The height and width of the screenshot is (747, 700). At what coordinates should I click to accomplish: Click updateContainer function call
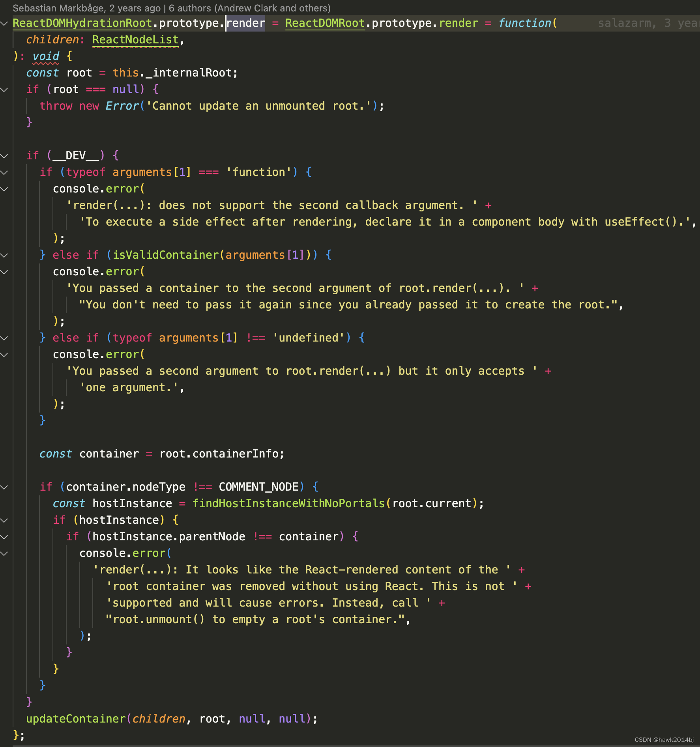(76, 719)
